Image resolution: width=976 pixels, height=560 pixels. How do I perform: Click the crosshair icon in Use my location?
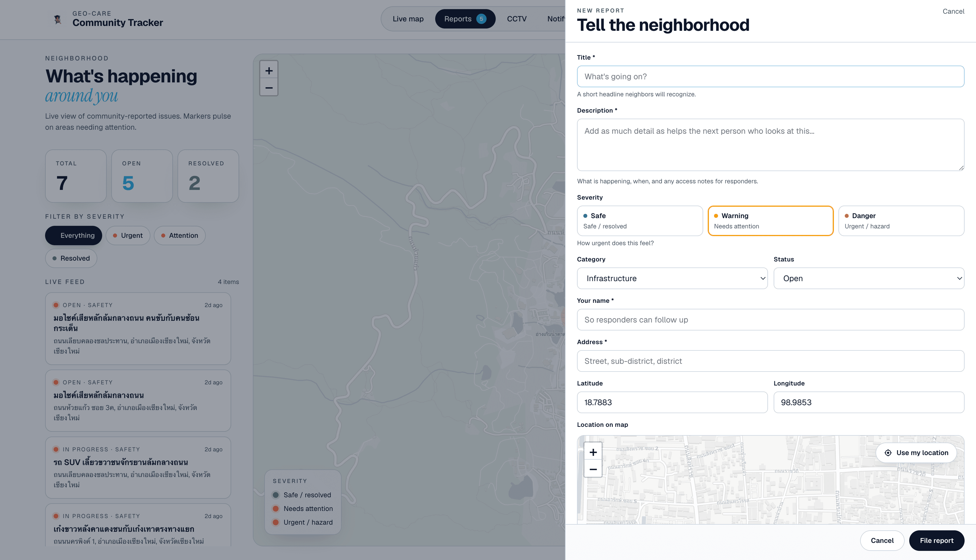888,453
